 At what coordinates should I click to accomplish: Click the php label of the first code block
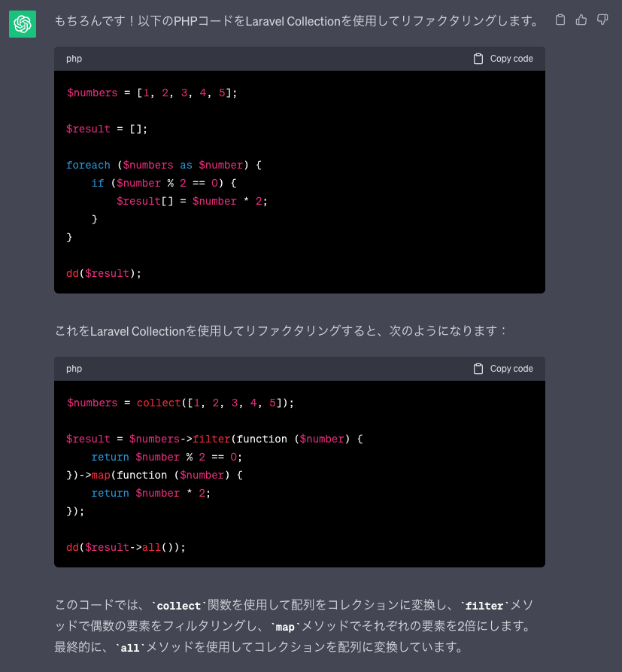click(x=74, y=59)
